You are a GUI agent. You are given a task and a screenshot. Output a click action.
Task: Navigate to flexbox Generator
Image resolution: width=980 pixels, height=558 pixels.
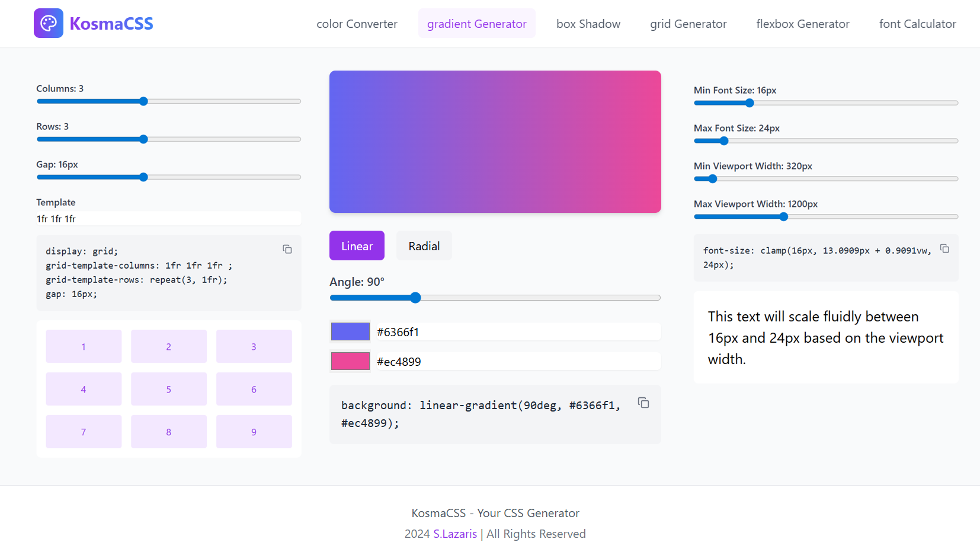802,24
